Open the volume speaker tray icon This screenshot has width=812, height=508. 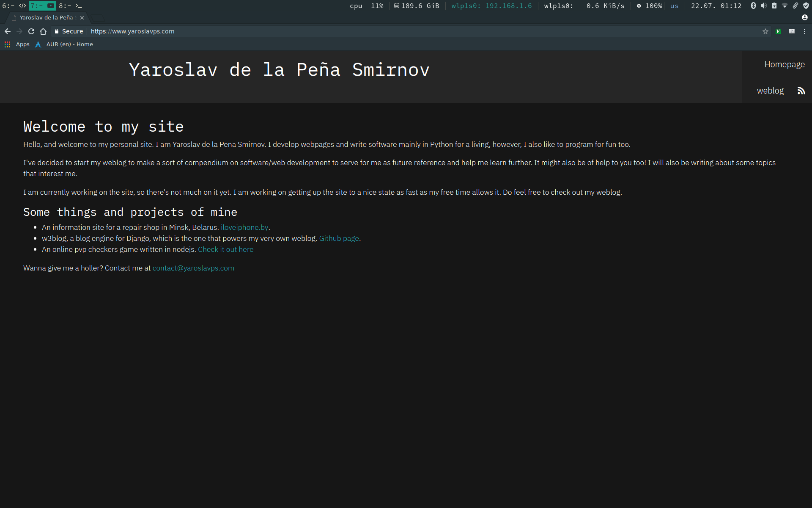pyautogui.click(x=763, y=6)
